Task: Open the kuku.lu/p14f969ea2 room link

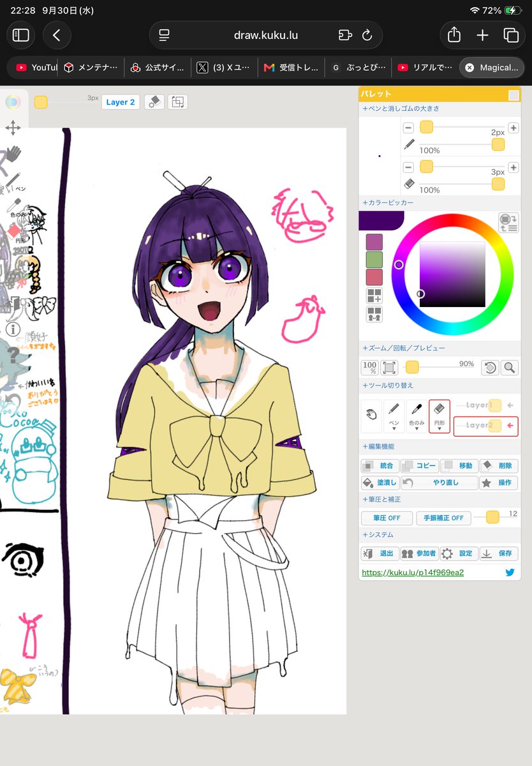Action: coord(413,573)
